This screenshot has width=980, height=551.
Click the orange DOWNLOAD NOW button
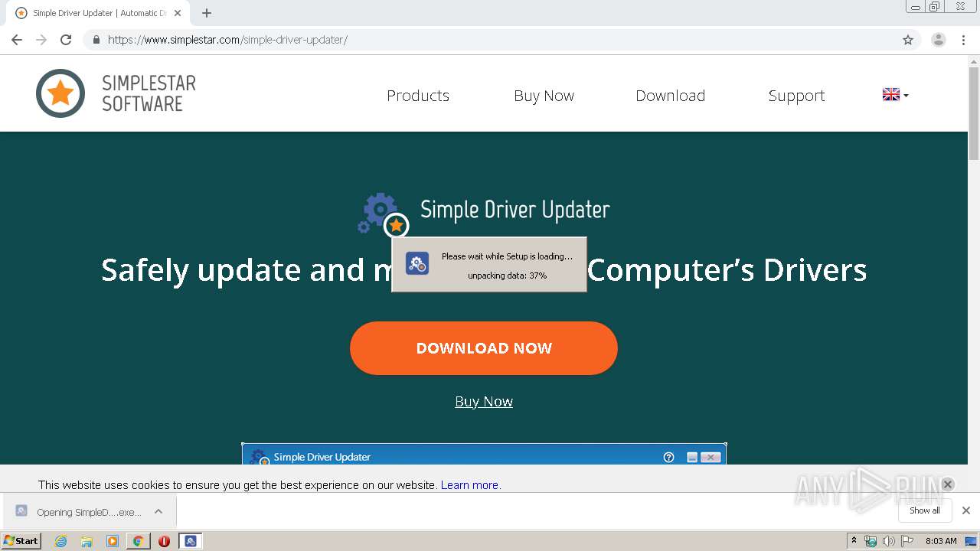[484, 348]
